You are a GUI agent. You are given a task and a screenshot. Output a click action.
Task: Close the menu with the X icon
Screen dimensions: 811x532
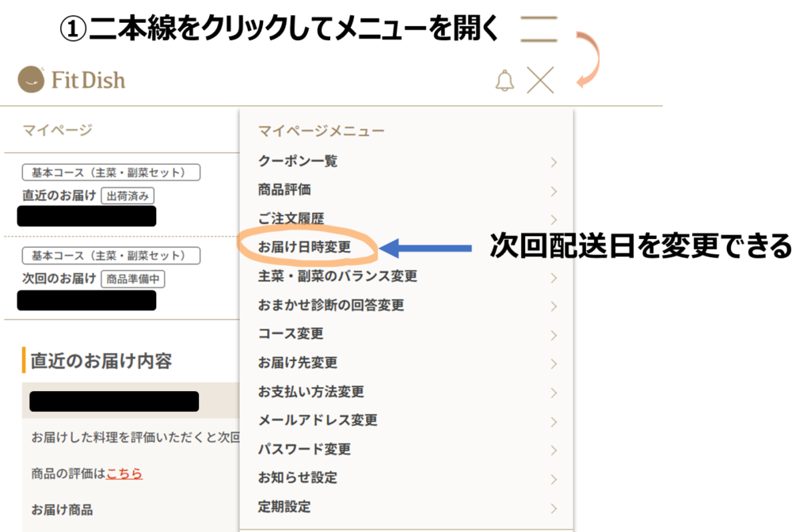[540, 81]
